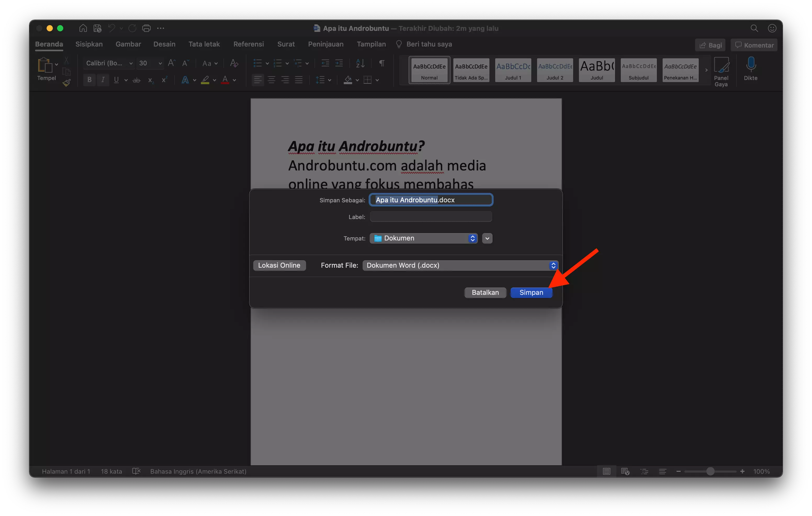
Task: Apply strikethrough formatting
Action: 136,80
